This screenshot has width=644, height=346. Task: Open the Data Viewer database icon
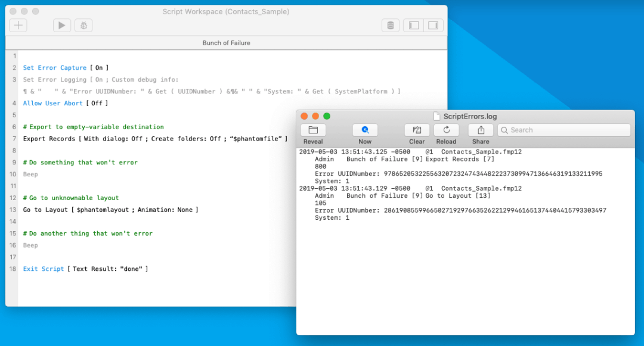391,25
